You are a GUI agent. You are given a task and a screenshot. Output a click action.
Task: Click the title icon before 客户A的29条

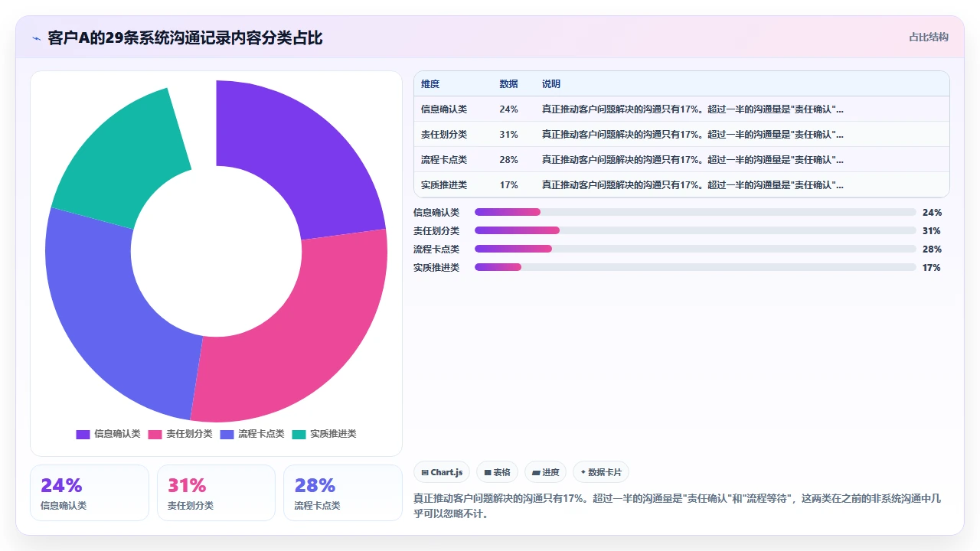click(36, 37)
